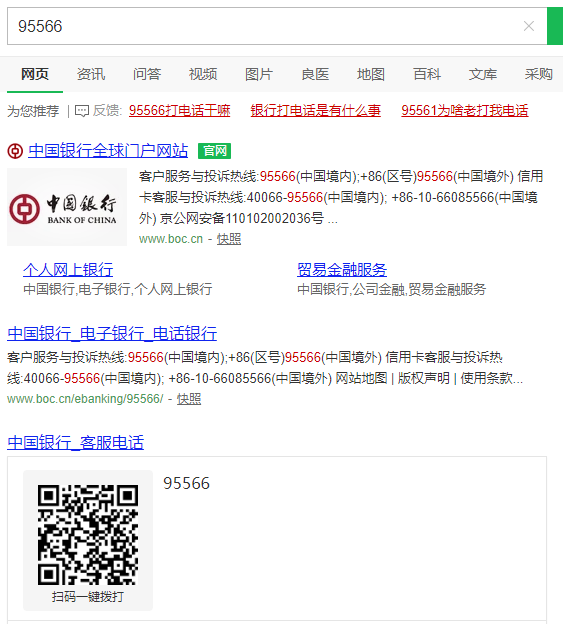
Task: Open the www.boc.cn/ebanking/95566/ URL
Action: (x=85, y=399)
